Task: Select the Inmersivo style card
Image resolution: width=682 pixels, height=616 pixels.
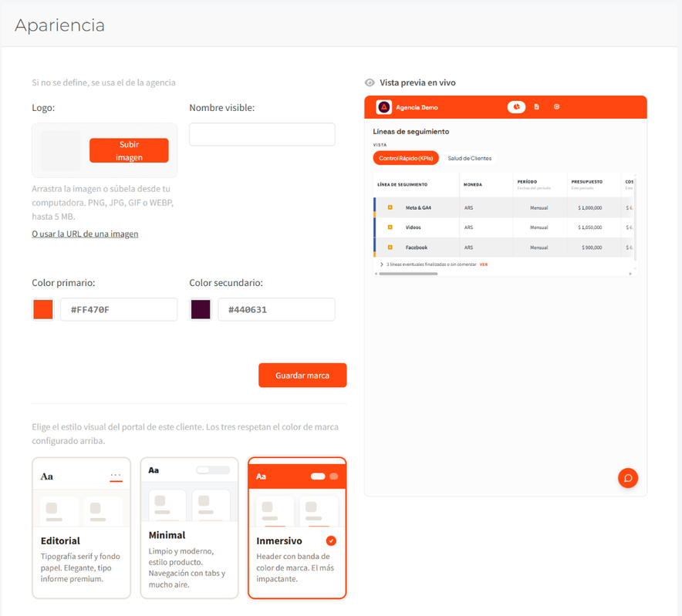Action: coord(297,528)
